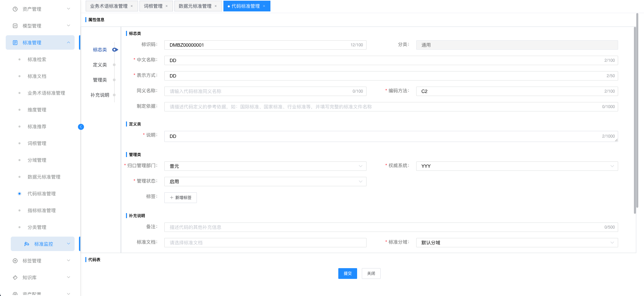
Task: Click the 表示方式 input field
Action: point(391,76)
